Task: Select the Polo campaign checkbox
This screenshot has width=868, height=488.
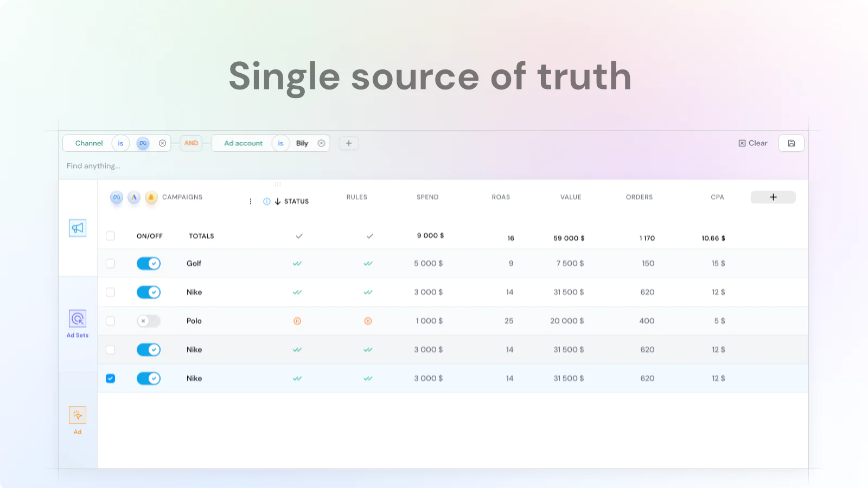Action: click(x=111, y=321)
